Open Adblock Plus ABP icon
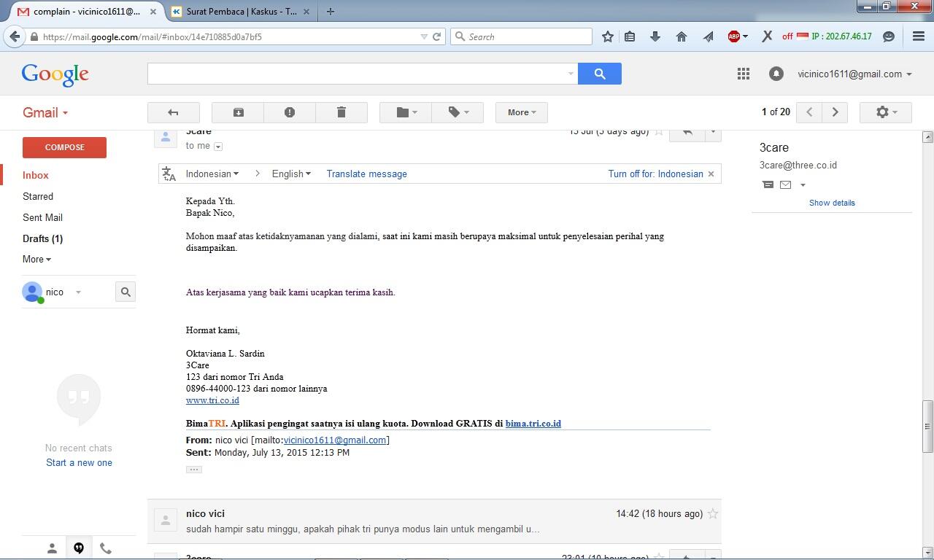 pos(734,36)
